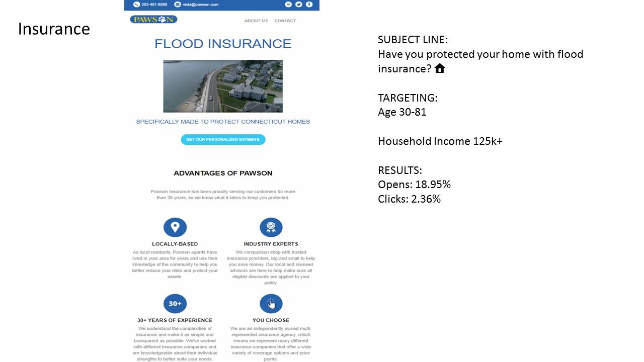The width and height of the screenshot is (644, 362).
Task: Open the About Us menu item
Action: pyautogui.click(x=256, y=21)
